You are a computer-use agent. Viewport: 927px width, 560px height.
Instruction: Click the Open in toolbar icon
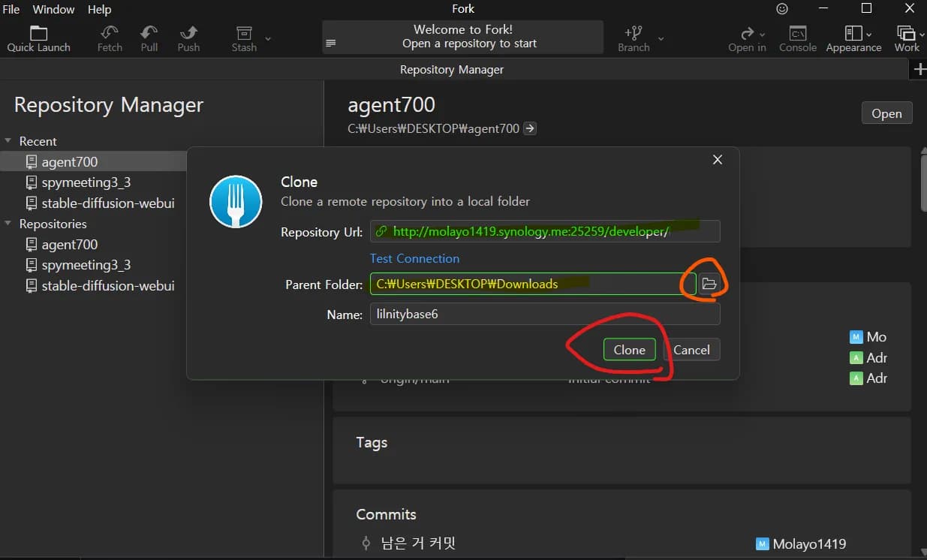coord(747,39)
